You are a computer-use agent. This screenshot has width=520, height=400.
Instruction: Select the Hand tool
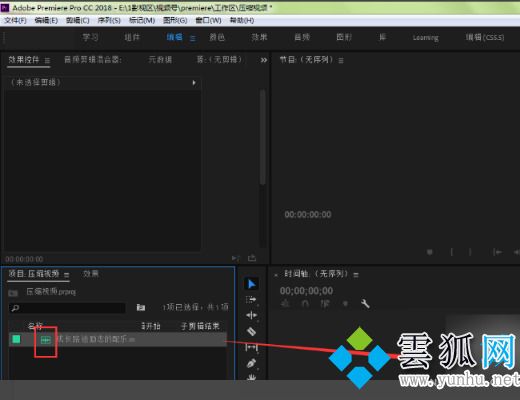tap(251, 377)
